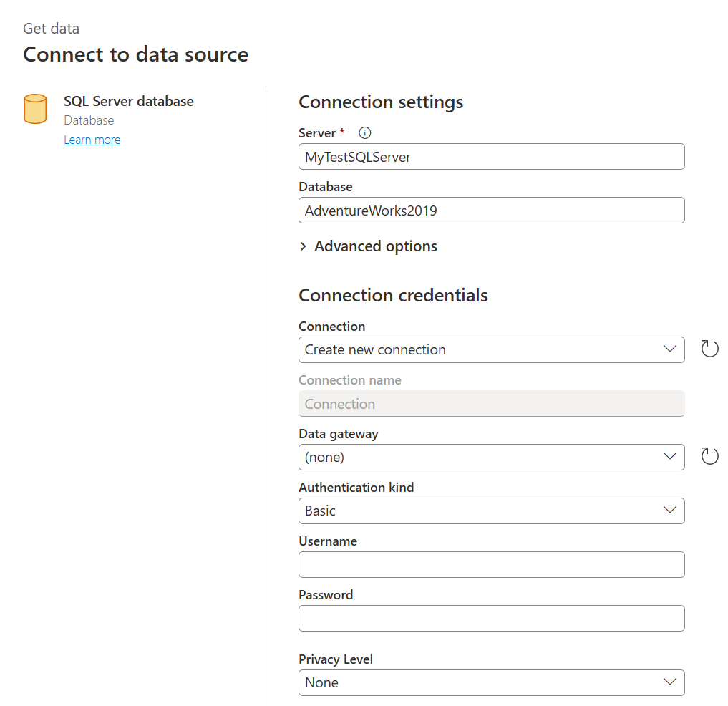The width and height of the screenshot is (728, 706).
Task: Click the chevron on the Connection dropdown
Action: pos(670,349)
